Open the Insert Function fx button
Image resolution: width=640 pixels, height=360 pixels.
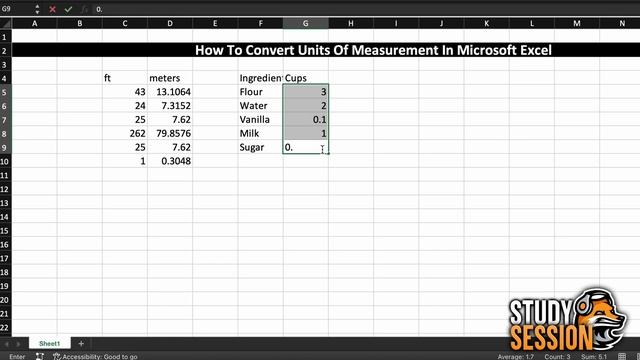click(x=84, y=9)
